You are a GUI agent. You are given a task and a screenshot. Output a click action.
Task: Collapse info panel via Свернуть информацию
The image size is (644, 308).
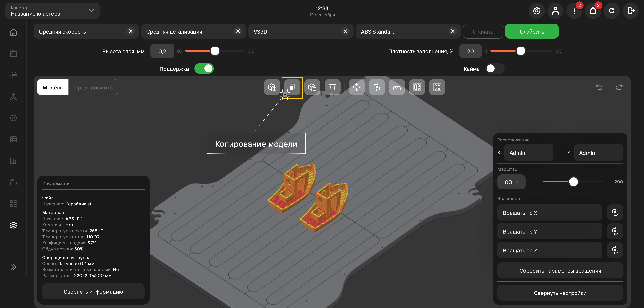point(93,292)
